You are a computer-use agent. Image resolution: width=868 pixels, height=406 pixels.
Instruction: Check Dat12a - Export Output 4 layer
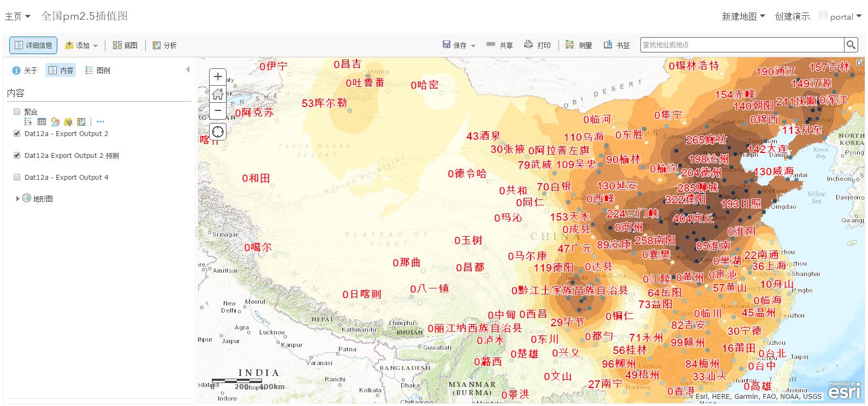(x=17, y=177)
